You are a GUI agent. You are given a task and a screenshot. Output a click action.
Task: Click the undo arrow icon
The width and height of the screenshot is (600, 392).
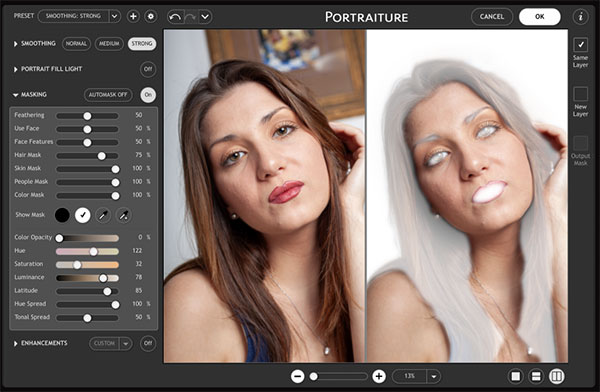(x=176, y=17)
